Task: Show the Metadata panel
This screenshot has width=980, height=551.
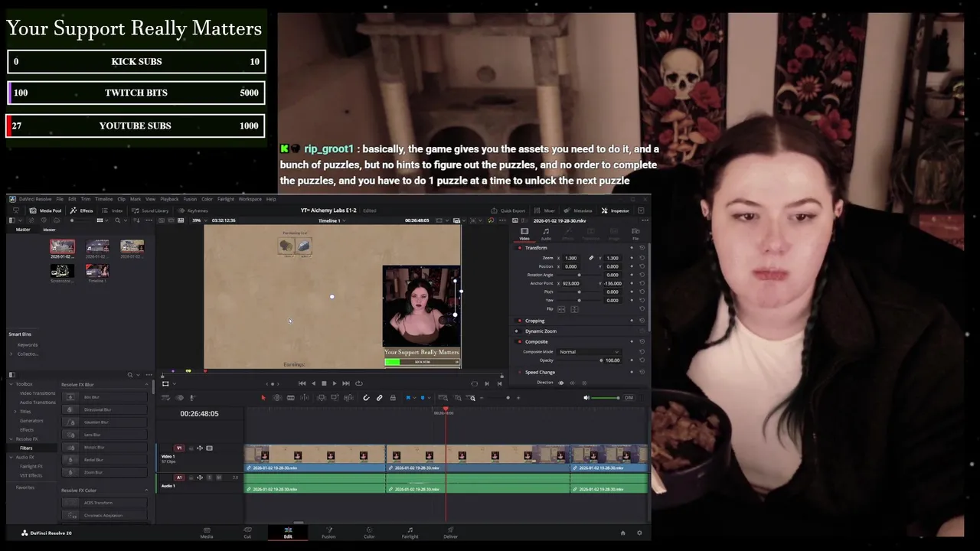Action: click(x=578, y=210)
